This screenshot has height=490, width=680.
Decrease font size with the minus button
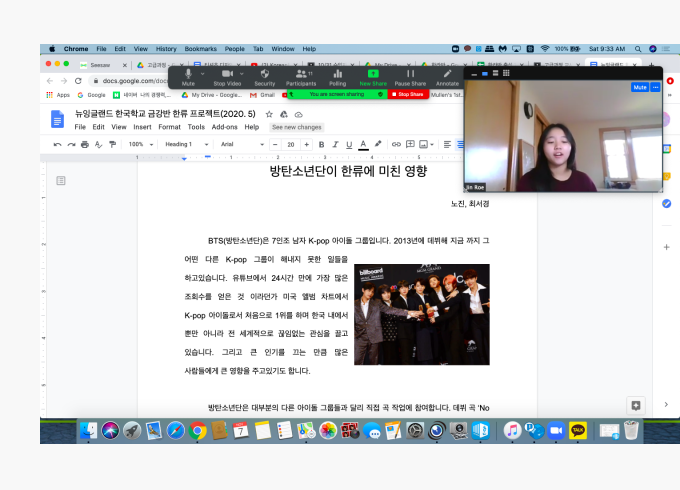point(275,144)
